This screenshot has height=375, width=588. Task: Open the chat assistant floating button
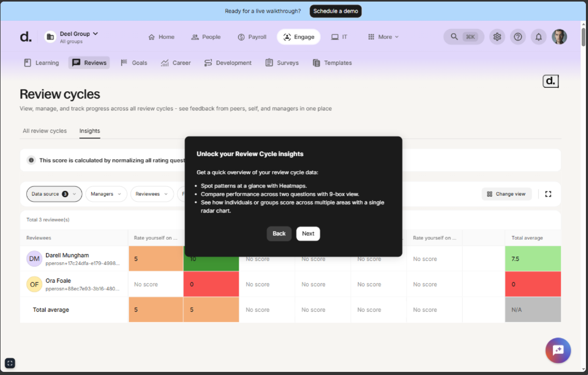558,350
